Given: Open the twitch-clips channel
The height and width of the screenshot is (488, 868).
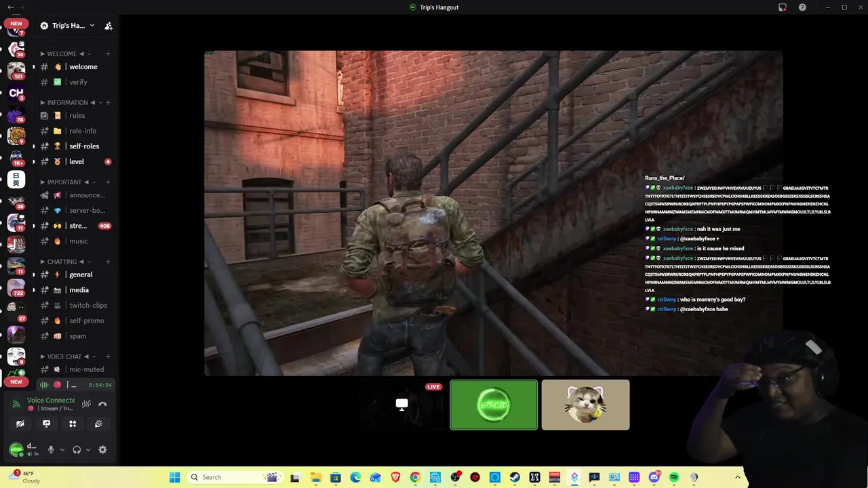Looking at the screenshot, I should [75, 305].
